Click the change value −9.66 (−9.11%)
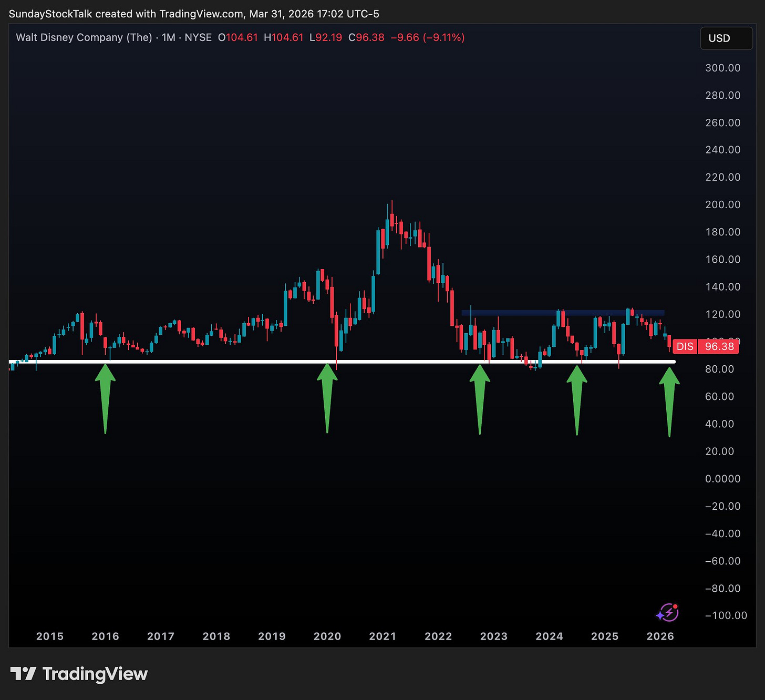Image resolution: width=765 pixels, height=700 pixels. click(428, 37)
